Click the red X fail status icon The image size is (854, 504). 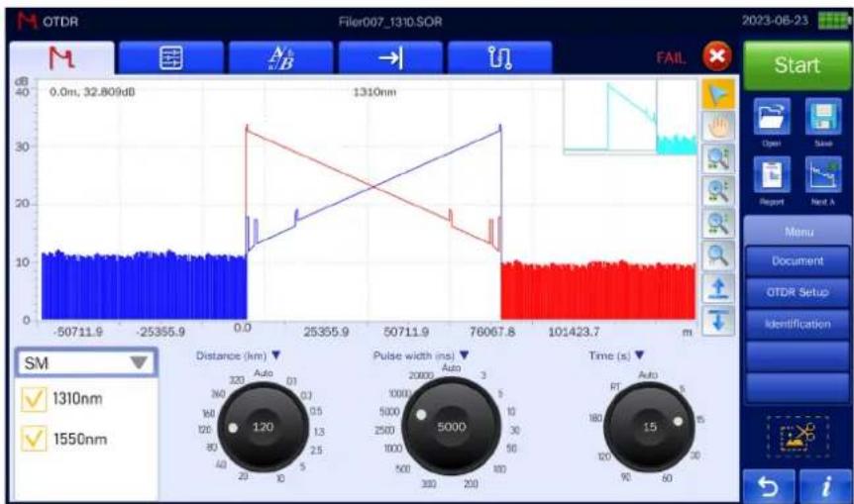coord(716,56)
